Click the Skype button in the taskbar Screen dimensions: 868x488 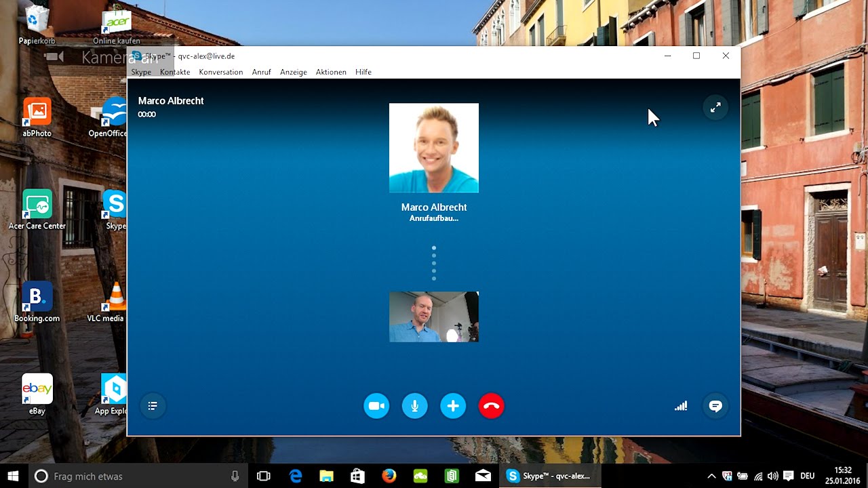(551, 476)
